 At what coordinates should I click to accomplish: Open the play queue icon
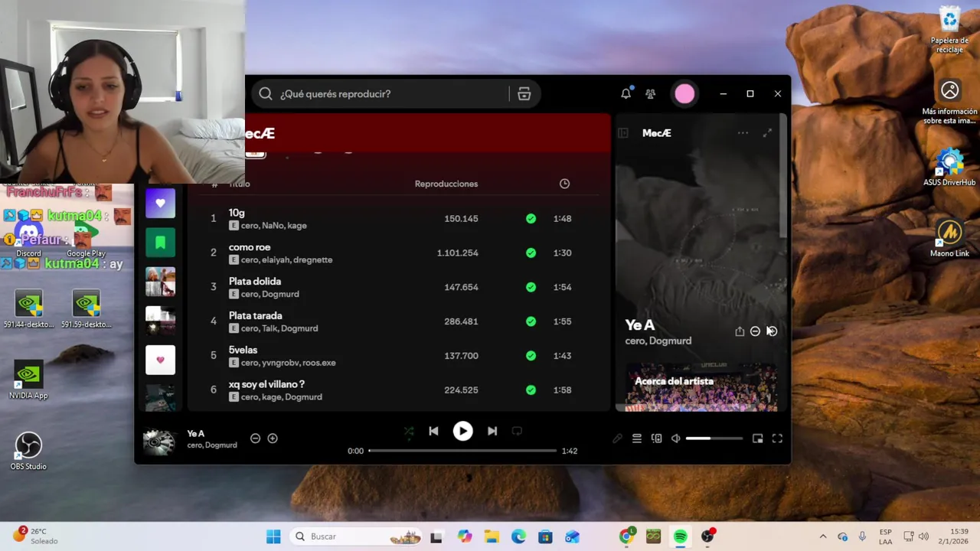[636, 439]
